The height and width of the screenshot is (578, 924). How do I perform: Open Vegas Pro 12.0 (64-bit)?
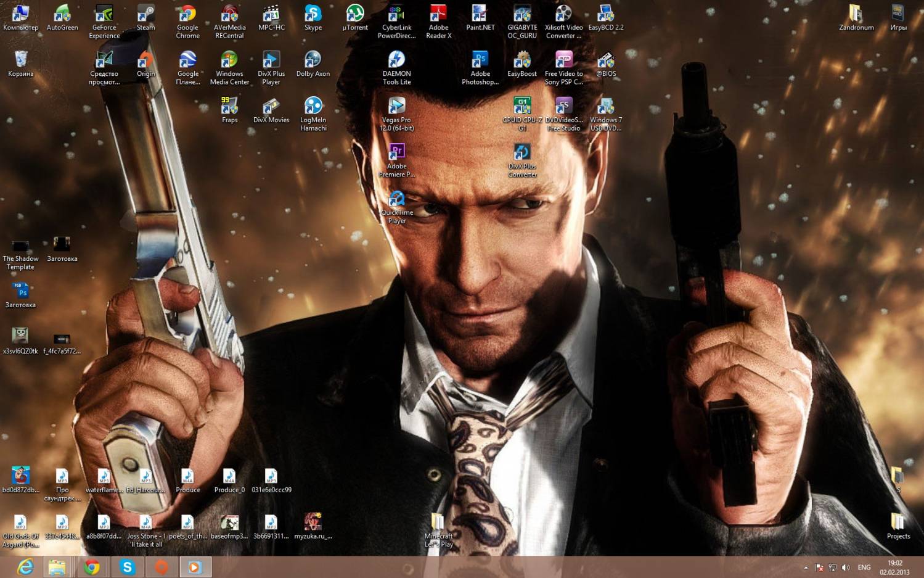396,114
